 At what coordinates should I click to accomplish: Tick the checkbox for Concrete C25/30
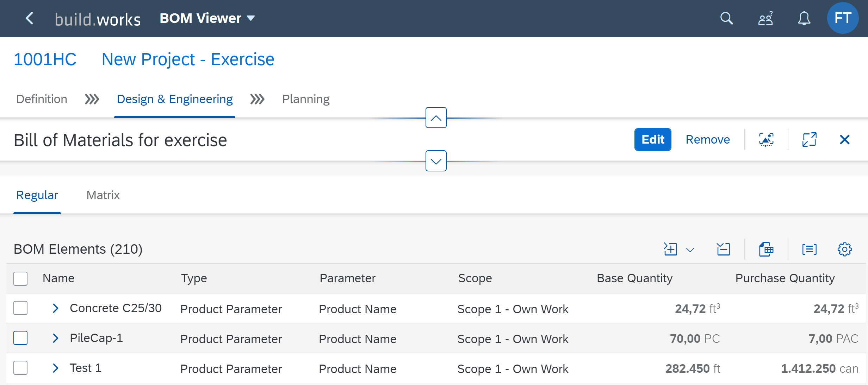tap(20, 308)
